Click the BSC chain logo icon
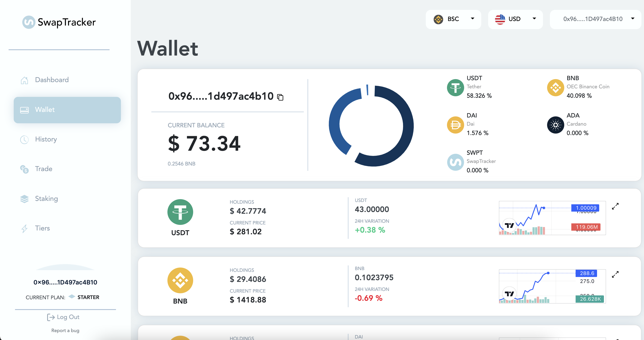The image size is (644, 340). (x=438, y=19)
